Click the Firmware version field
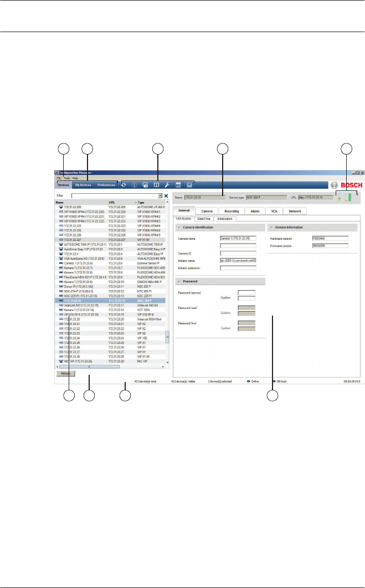 330,246
